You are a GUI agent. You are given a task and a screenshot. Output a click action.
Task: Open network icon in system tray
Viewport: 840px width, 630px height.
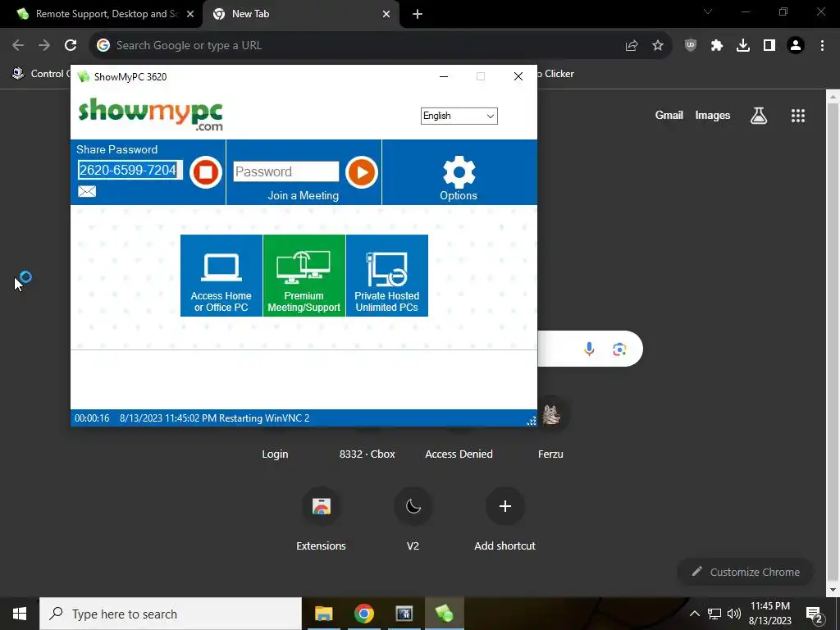tap(714, 614)
